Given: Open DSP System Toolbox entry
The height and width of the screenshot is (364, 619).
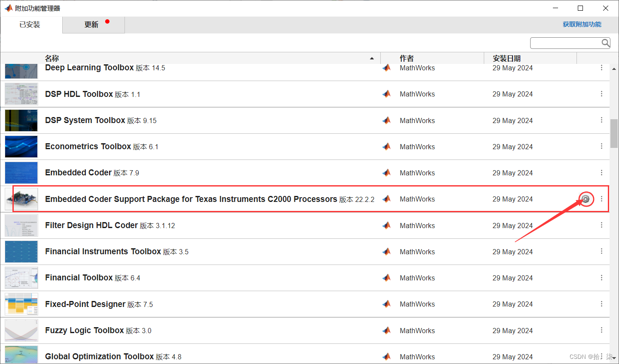Looking at the screenshot, I should pyautogui.click(x=85, y=120).
